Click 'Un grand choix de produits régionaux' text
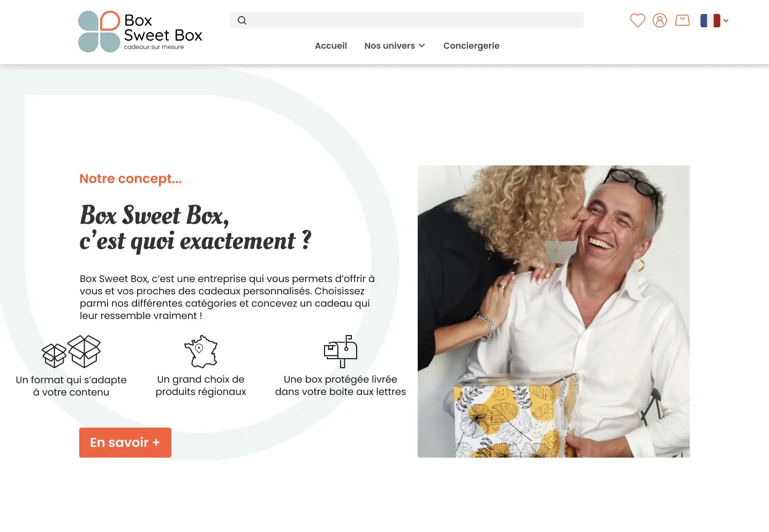The image size is (769, 532). coord(201,385)
